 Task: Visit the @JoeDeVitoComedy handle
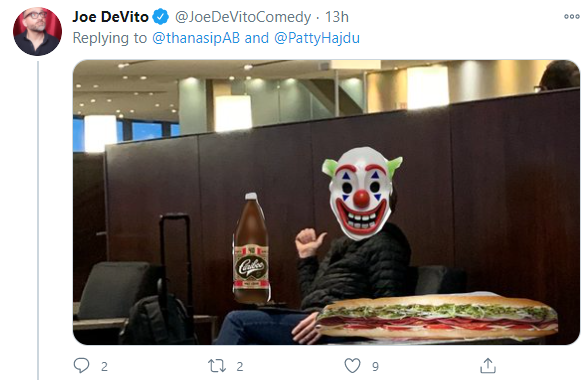[243, 17]
